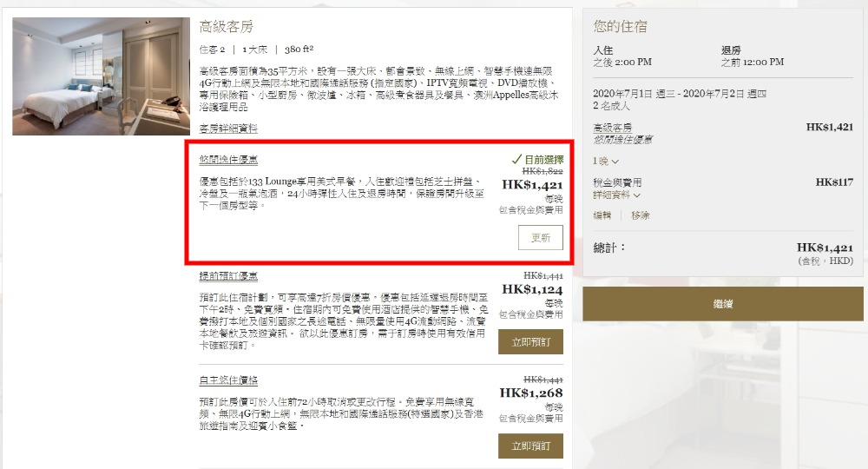Click the HK$1,268 flexible rate price
Image resolution: width=868 pixels, height=469 pixels.
[x=531, y=393]
